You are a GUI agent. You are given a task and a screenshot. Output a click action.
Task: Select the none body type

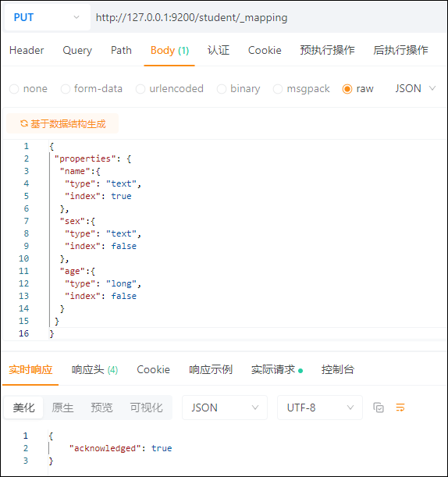29,89
